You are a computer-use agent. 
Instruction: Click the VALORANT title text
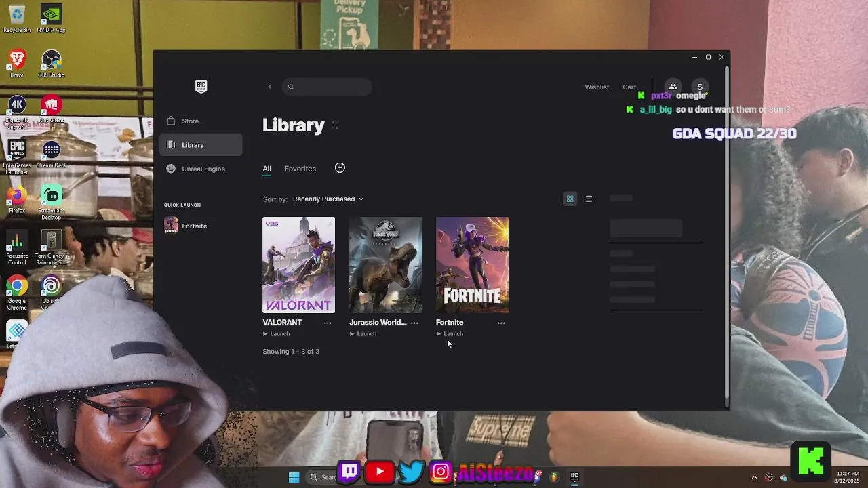(282, 323)
